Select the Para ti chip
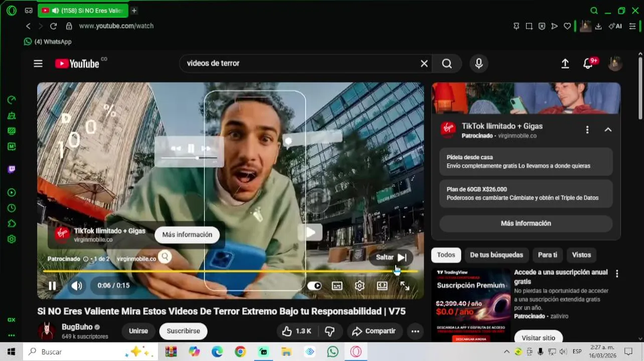 548,255
